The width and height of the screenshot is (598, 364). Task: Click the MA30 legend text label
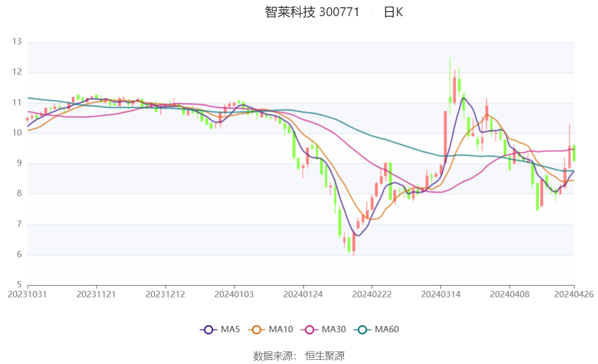pyautogui.click(x=333, y=330)
